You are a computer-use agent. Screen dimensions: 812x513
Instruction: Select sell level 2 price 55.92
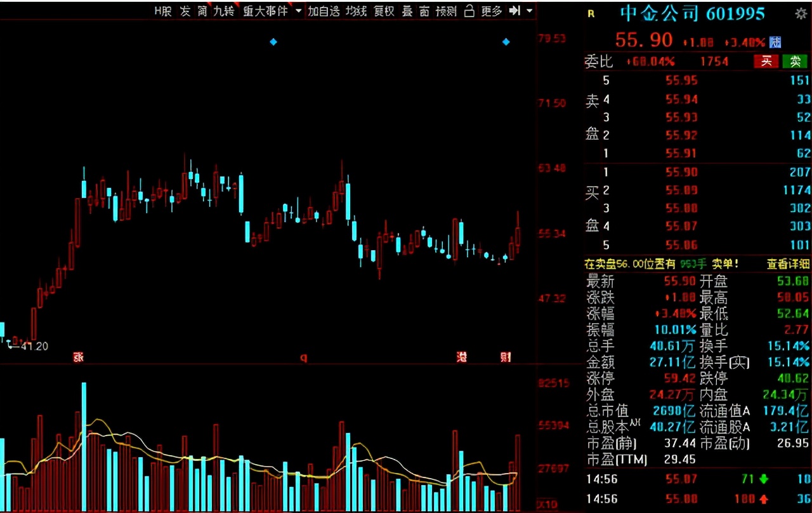(x=682, y=135)
